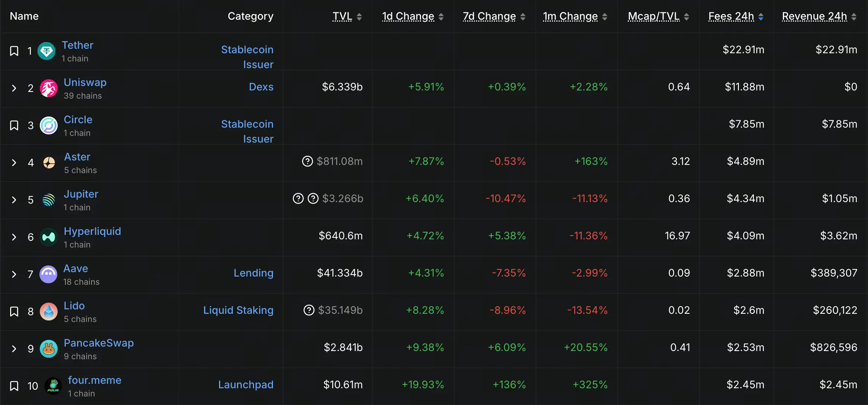The image size is (868, 405).
Task: Bookmark the Tether row
Action: click(x=14, y=51)
